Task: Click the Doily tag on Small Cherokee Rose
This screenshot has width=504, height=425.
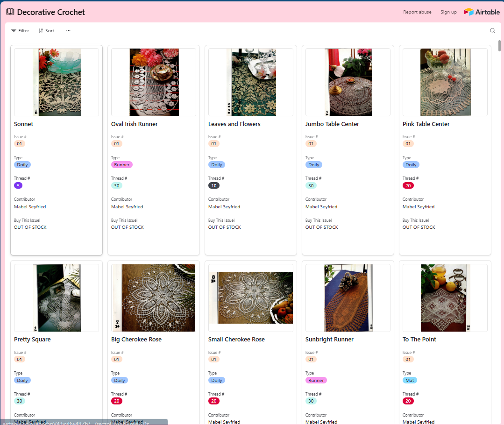Action: 216,380
